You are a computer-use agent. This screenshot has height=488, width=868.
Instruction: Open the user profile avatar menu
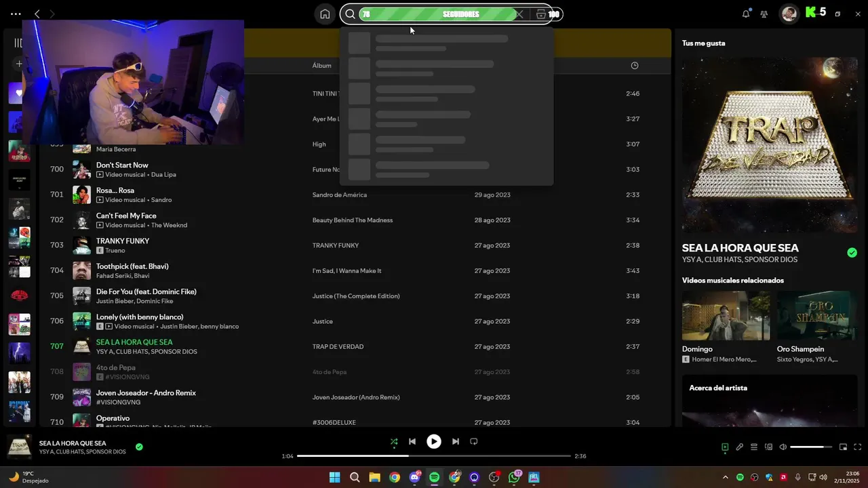789,14
